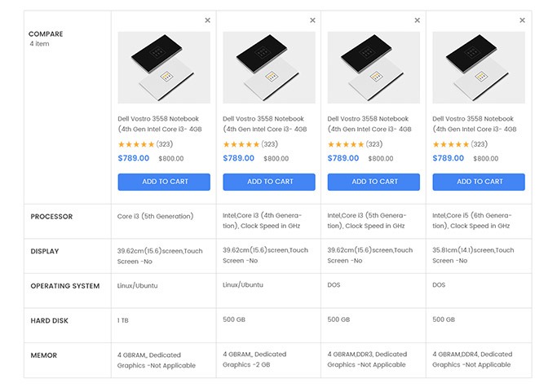Remove the first product from comparison
557x392 pixels.
(207, 20)
